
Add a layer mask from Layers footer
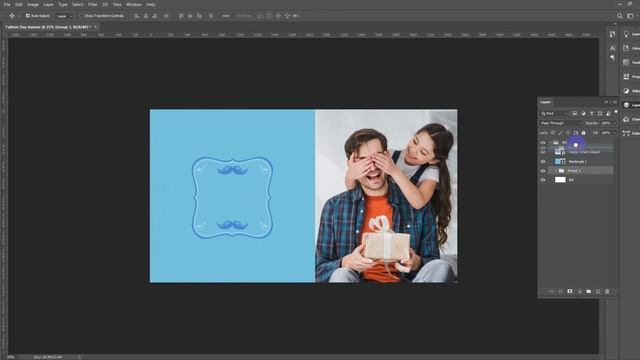click(570, 291)
